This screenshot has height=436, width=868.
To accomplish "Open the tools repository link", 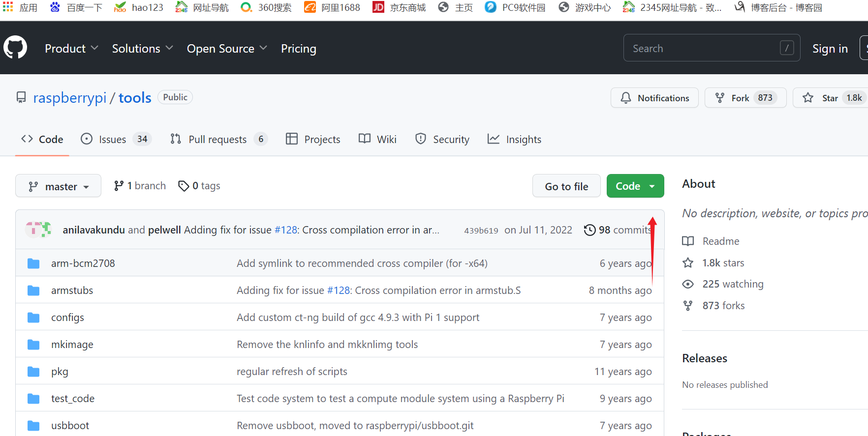I will pyautogui.click(x=135, y=97).
